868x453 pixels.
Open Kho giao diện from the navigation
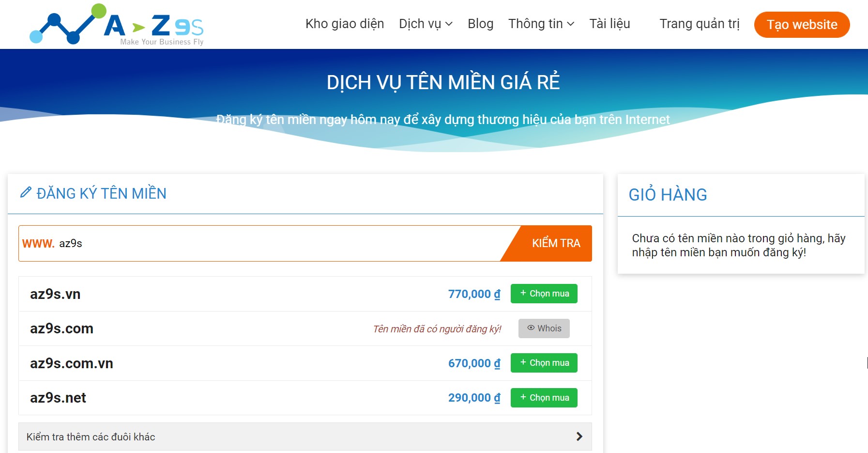[344, 23]
